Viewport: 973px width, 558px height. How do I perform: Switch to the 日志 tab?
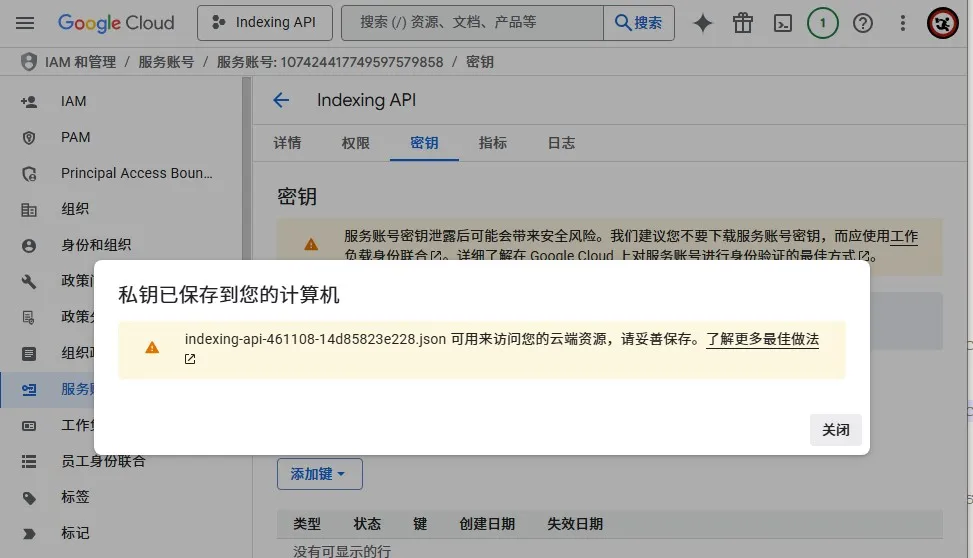click(561, 143)
